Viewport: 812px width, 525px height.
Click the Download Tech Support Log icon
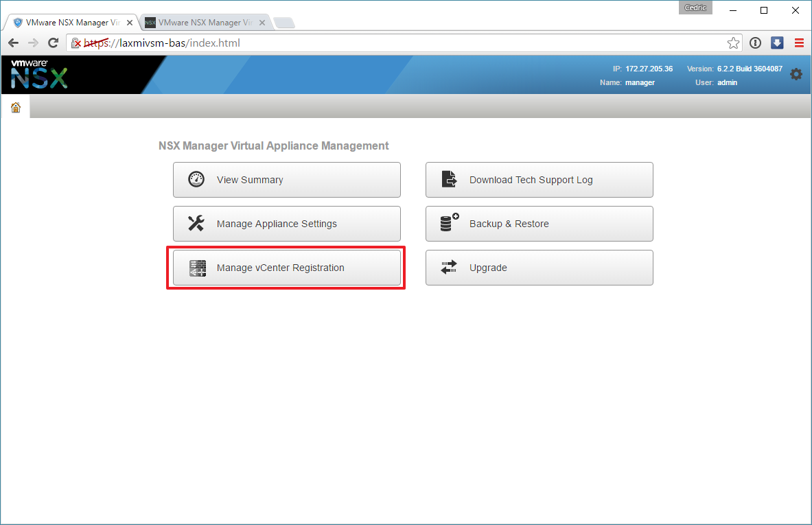(x=449, y=180)
